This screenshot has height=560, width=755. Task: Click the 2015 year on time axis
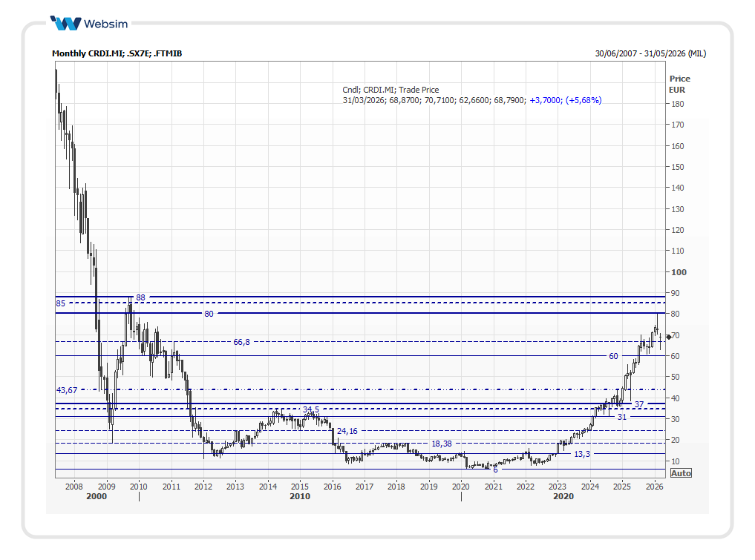pyautogui.click(x=299, y=487)
